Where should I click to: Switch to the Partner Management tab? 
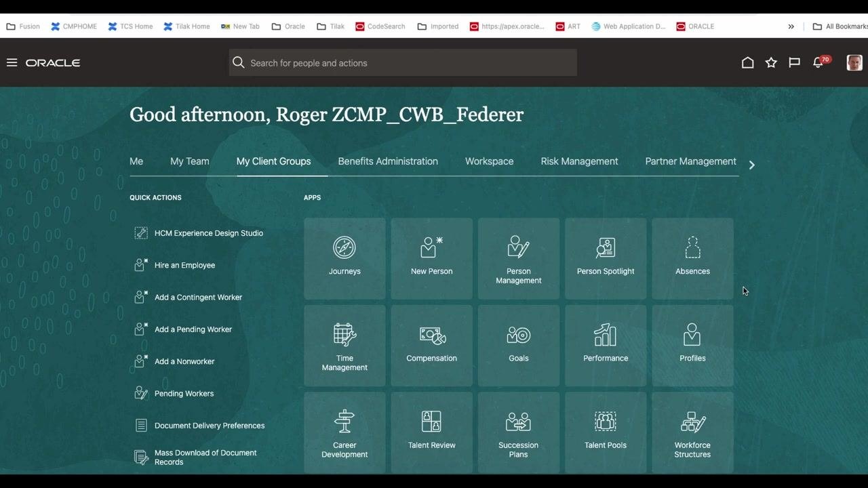[690, 161]
